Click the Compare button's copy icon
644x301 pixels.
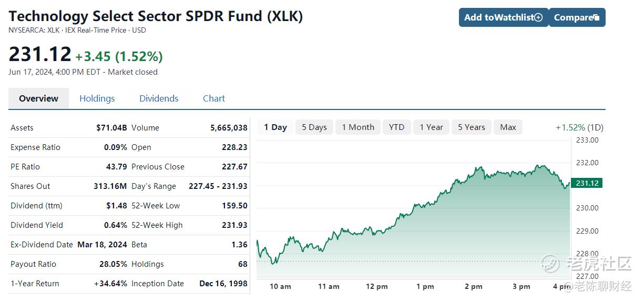[596, 18]
